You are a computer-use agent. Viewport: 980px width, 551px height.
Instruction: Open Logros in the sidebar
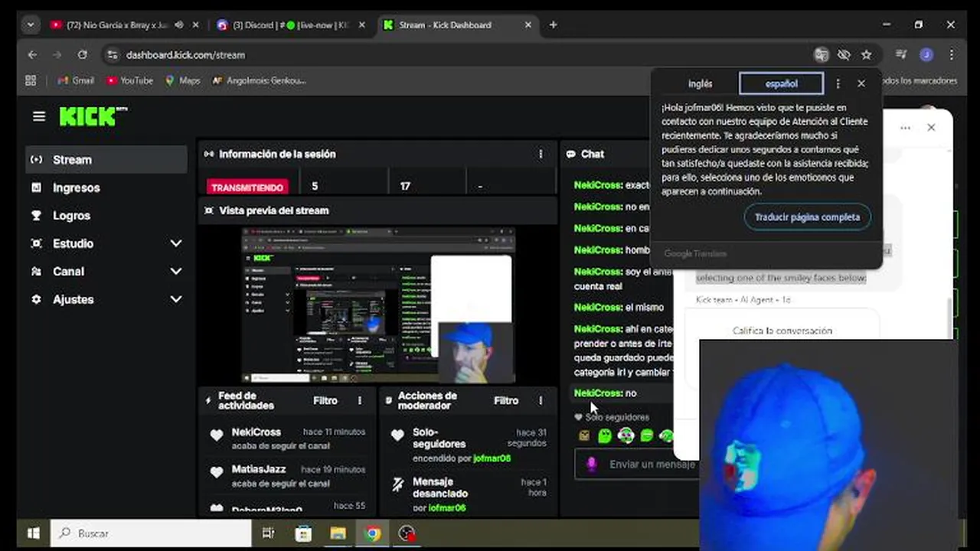106,215
